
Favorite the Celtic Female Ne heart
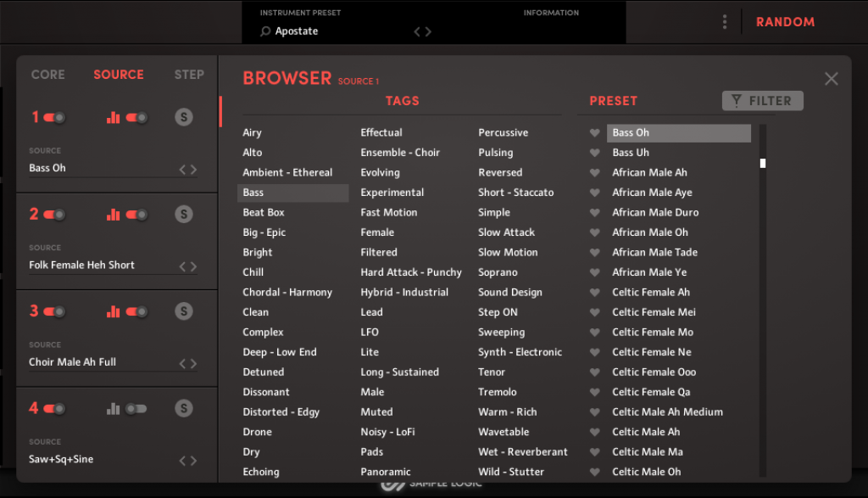594,352
